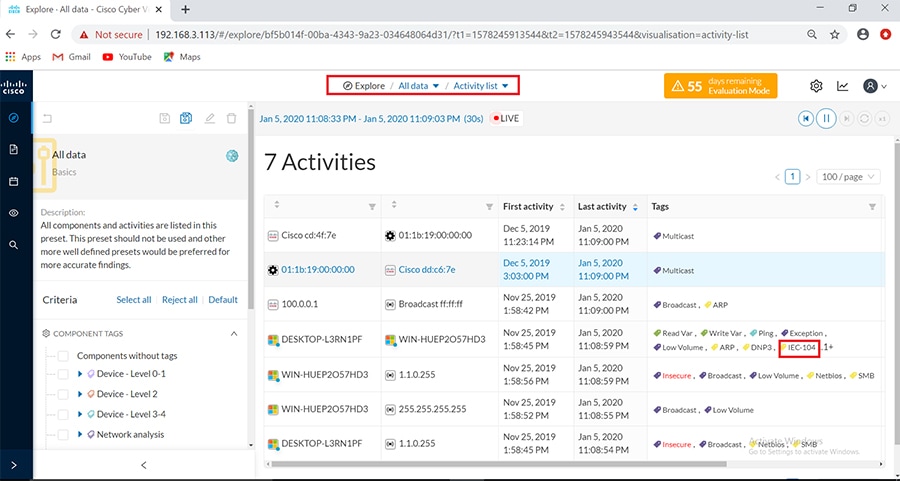The height and width of the screenshot is (481, 900).
Task: Open the Events calendar icon in sidebar
Action: (x=14, y=181)
